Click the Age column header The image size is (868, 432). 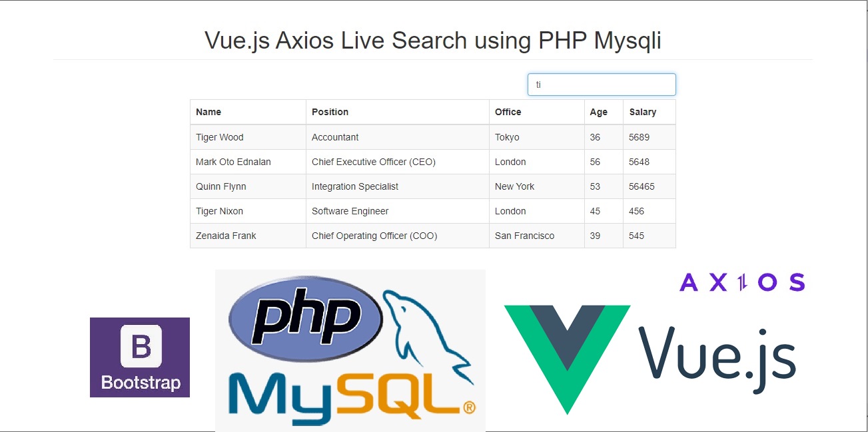pos(604,112)
